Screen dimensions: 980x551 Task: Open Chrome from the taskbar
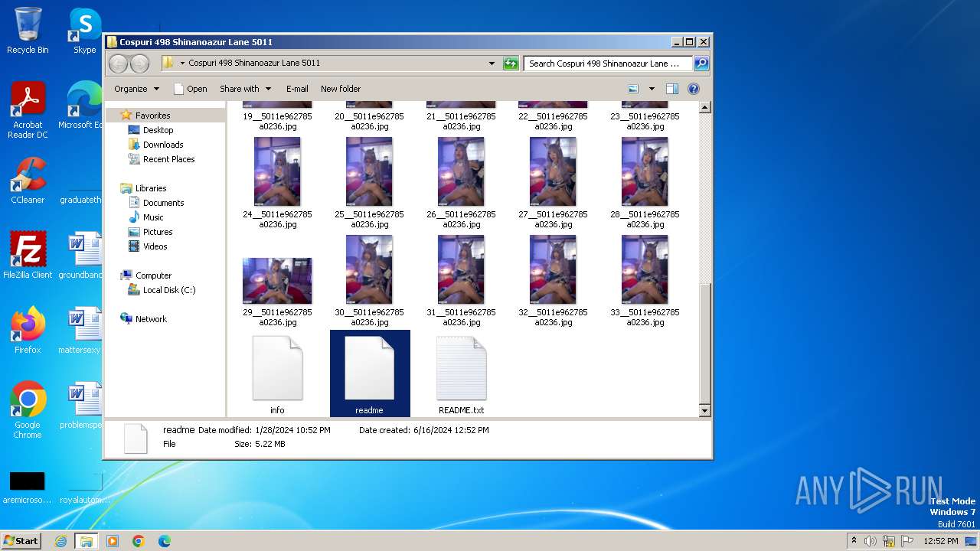point(139,541)
